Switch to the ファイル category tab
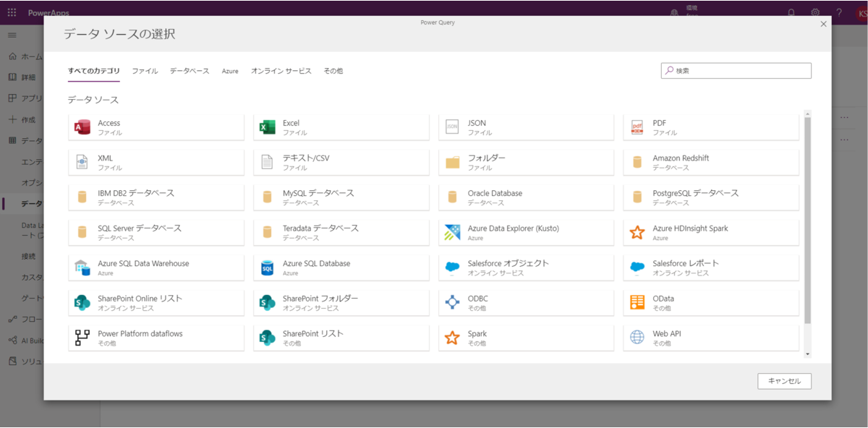The image size is (868, 428). click(145, 71)
